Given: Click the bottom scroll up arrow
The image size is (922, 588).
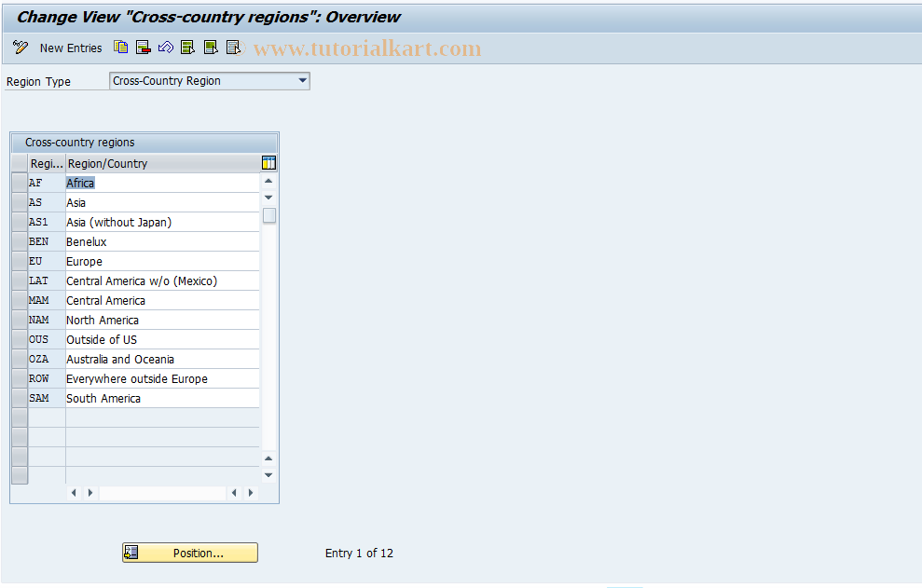Looking at the screenshot, I should (268, 458).
